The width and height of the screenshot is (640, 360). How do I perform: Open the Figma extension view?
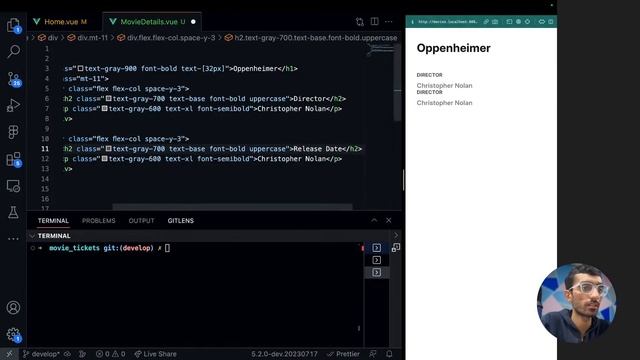[13, 132]
